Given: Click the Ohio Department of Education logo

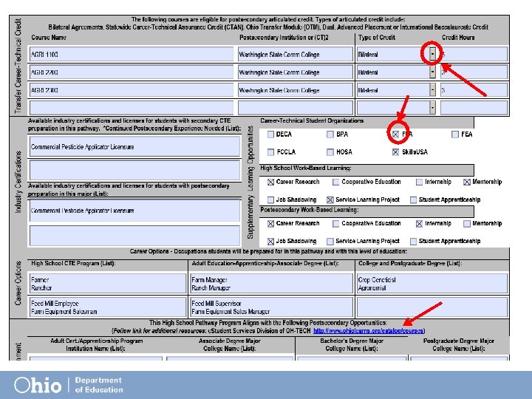Looking at the screenshot, I should pyautogui.click(x=68, y=385).
